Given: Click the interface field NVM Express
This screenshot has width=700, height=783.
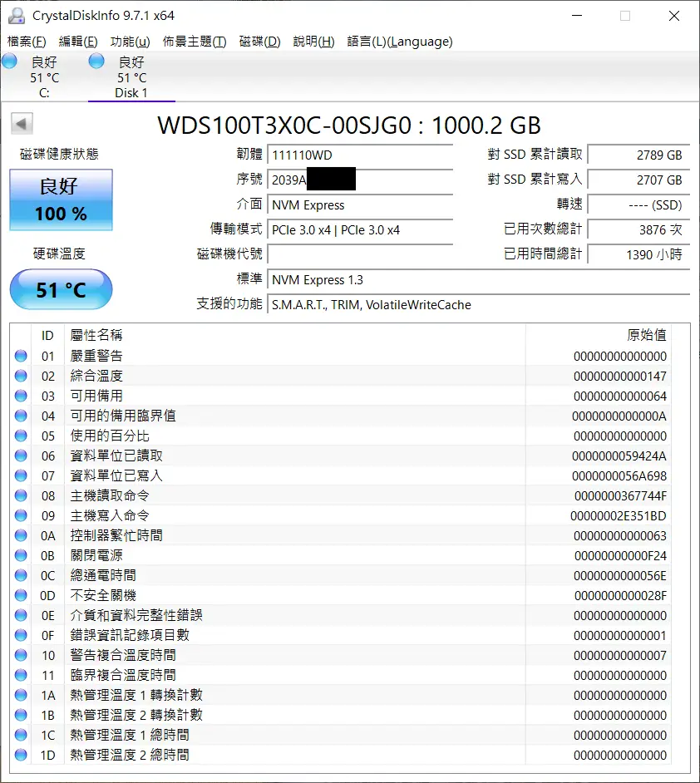Looking at the screenshot, I should click(360, 204).
